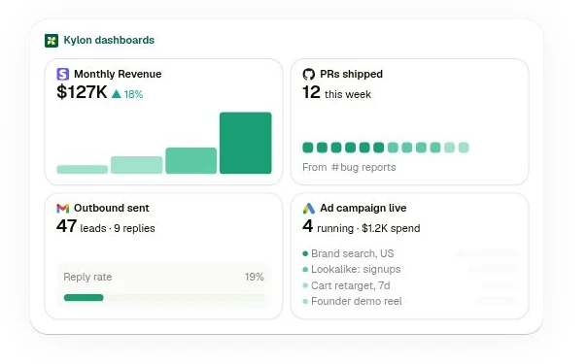This screenshot has width=588, height=364.
Task: Click the GitHub icon beside PRs shipped
Action: [x=309, y=74]
